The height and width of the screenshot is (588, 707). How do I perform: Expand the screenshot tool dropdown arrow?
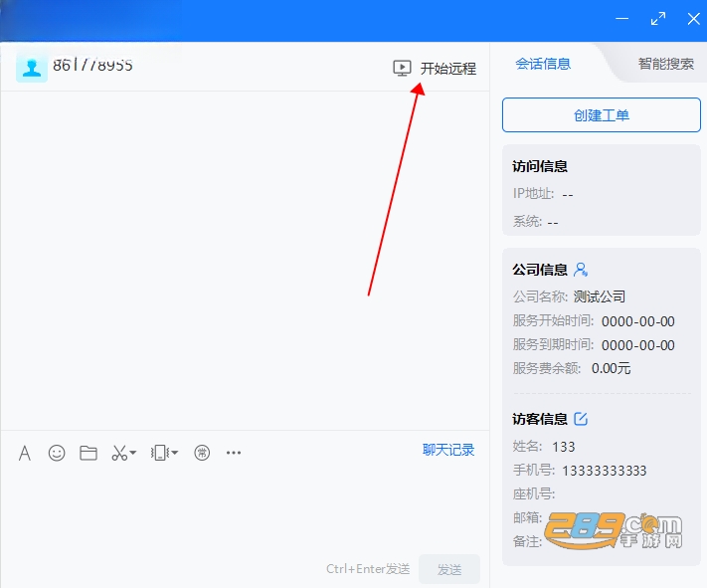133,452
